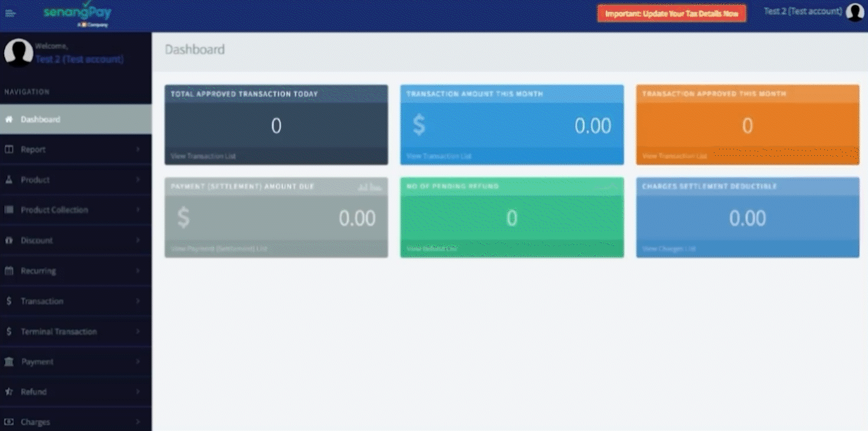Viewport: 868px width, 431px height.
Task: Select Dashboard in the navigation menu
Action: pyautogui.click(x=40, y=119)
